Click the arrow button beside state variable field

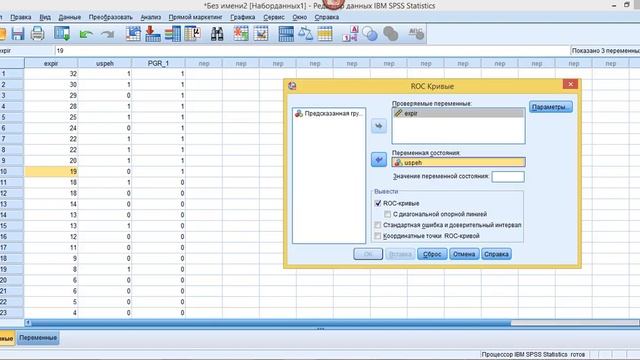(x=379, y=160)
